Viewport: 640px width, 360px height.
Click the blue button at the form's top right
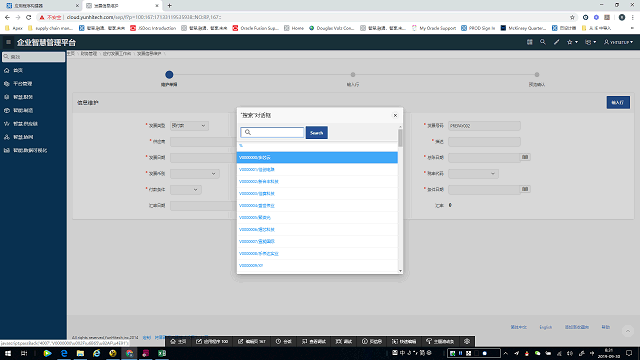pos(618,102)
